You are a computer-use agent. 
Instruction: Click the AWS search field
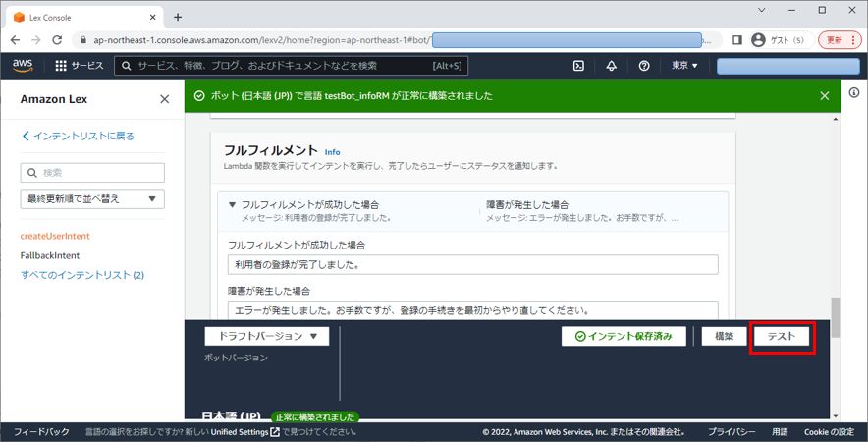coord(292,66)
